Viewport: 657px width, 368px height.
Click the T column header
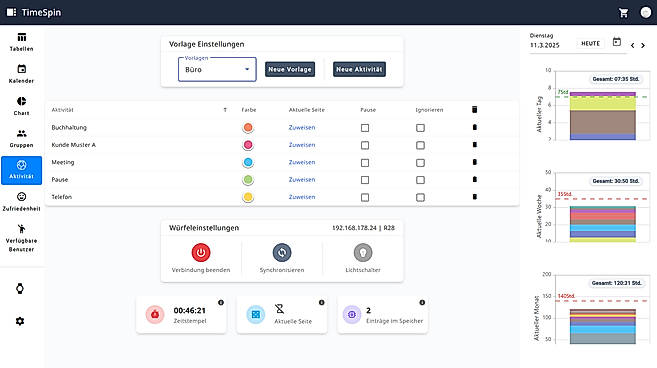point(225,110)
